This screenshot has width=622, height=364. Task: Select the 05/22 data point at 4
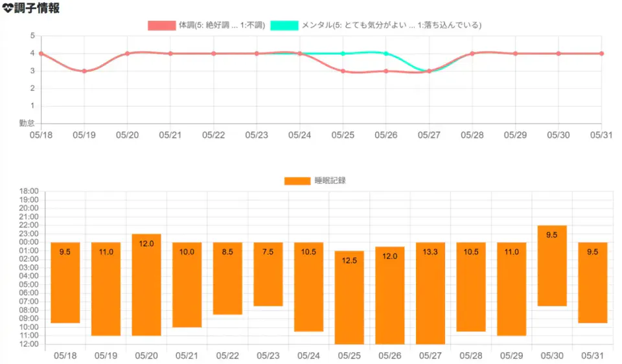coord(214,54)
